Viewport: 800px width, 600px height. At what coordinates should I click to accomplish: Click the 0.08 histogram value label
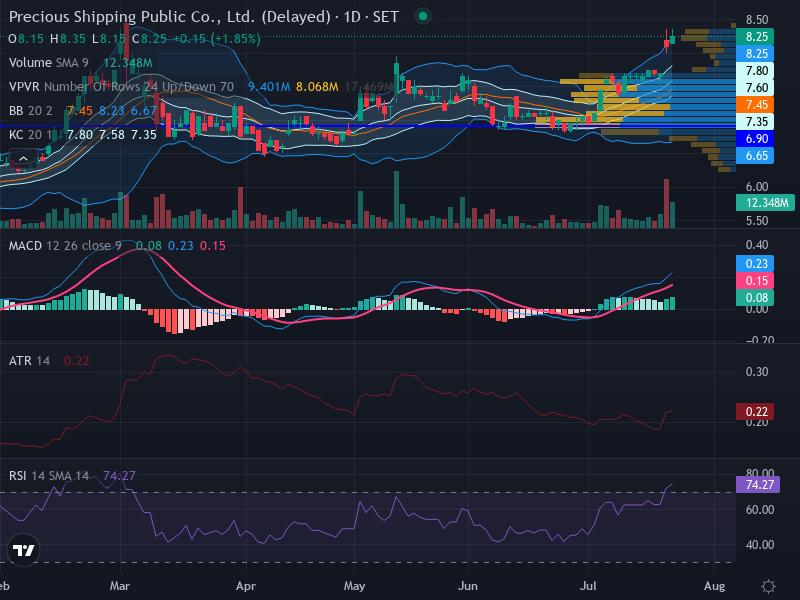(x=755, y=297)
